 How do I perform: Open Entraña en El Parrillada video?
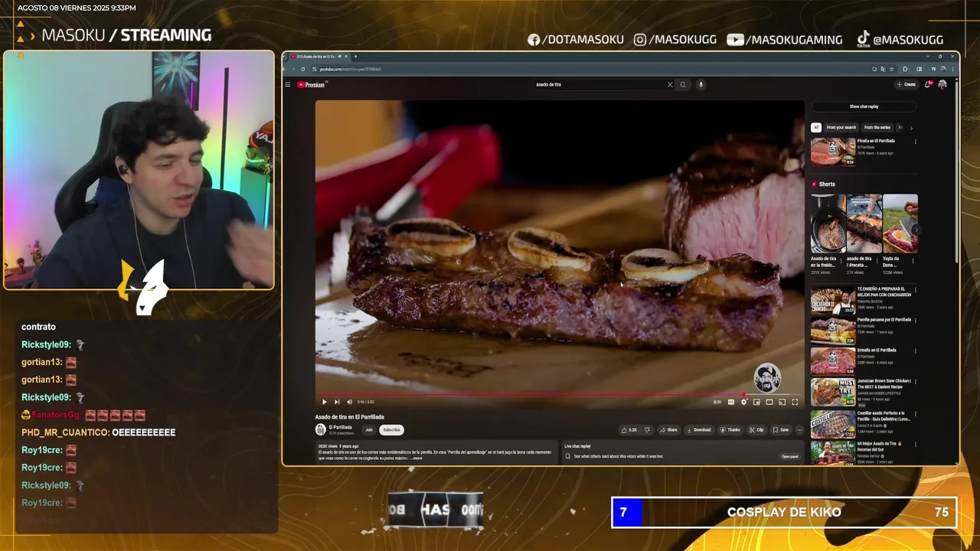[x=833, y=361]
